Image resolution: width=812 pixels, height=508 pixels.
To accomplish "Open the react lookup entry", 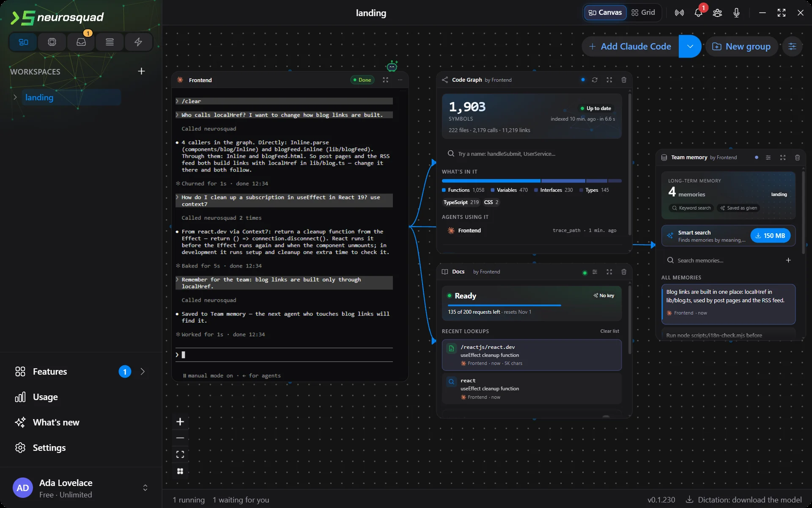I will point(532,389).
